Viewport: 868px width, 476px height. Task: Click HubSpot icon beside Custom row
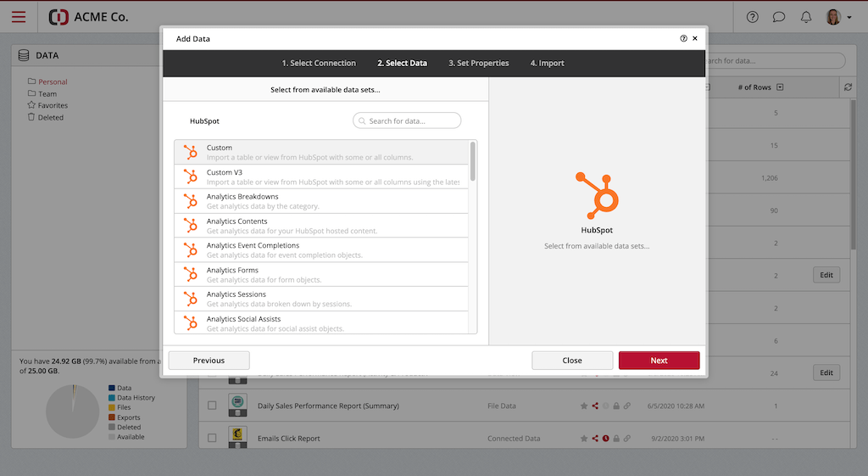(x=191, y=153)
